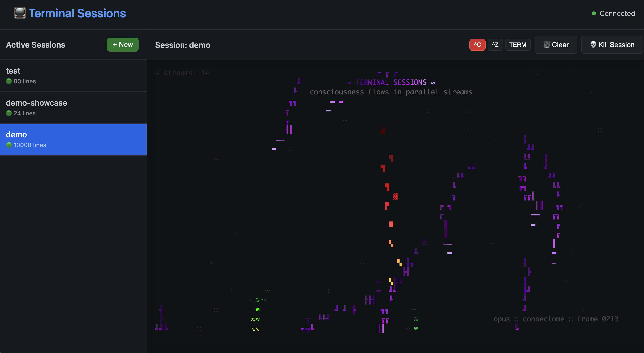Click the skull icon in Kill Session
Image resolution: width=644 pixels, height=353 pixels.
click(x=593, y=45)
